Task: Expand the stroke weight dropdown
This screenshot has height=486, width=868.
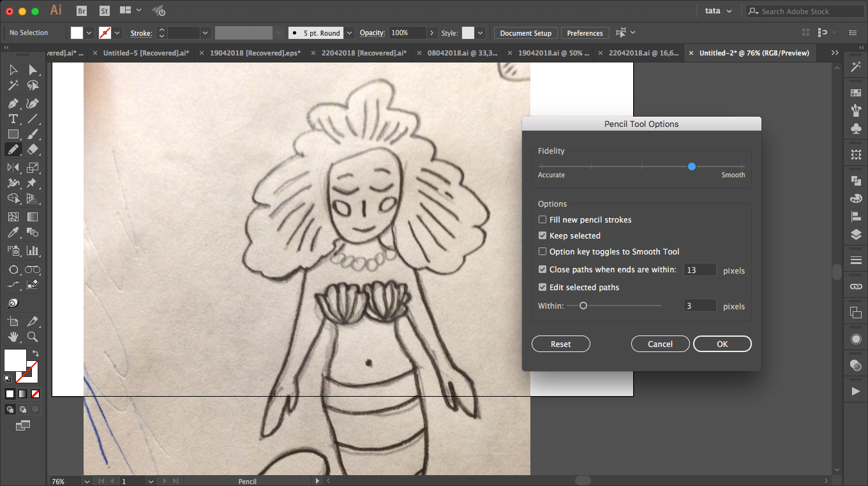Action: click(205, 33)
